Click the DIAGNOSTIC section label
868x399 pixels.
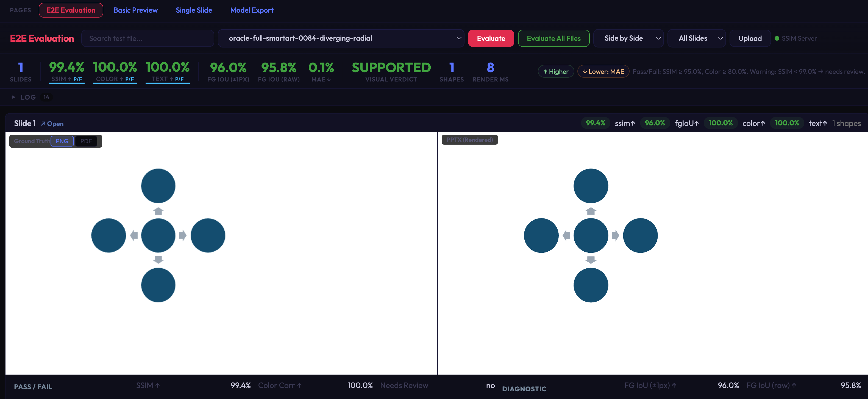pyautogui.click(x=524, y=389)
